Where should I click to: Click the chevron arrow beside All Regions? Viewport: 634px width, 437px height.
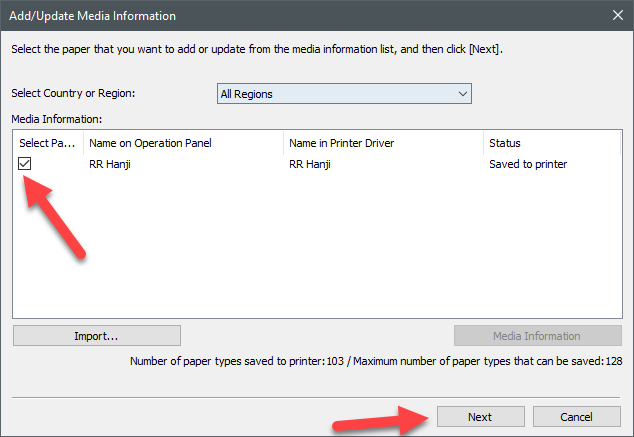462,93
